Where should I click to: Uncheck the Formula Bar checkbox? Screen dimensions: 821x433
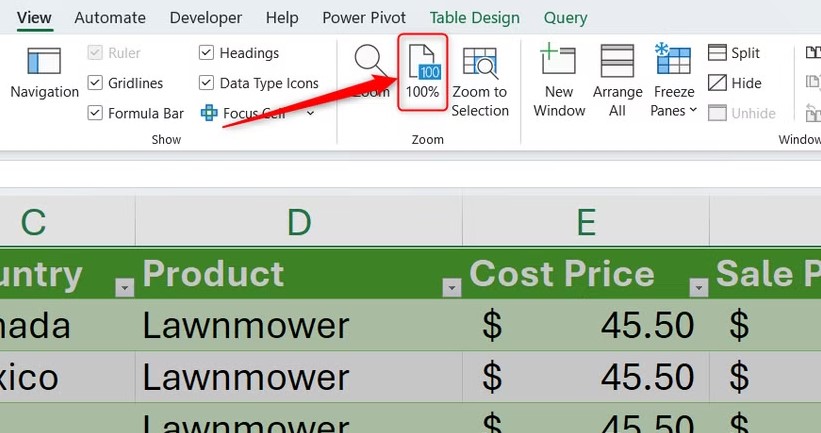coord(95,113)
